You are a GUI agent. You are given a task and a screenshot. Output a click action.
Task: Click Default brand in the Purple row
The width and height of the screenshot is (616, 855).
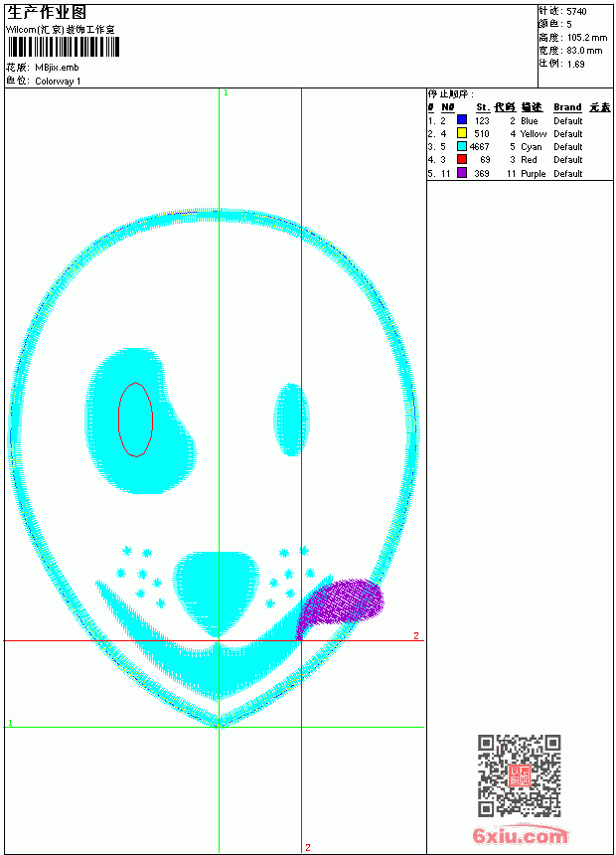coord(568,173)
